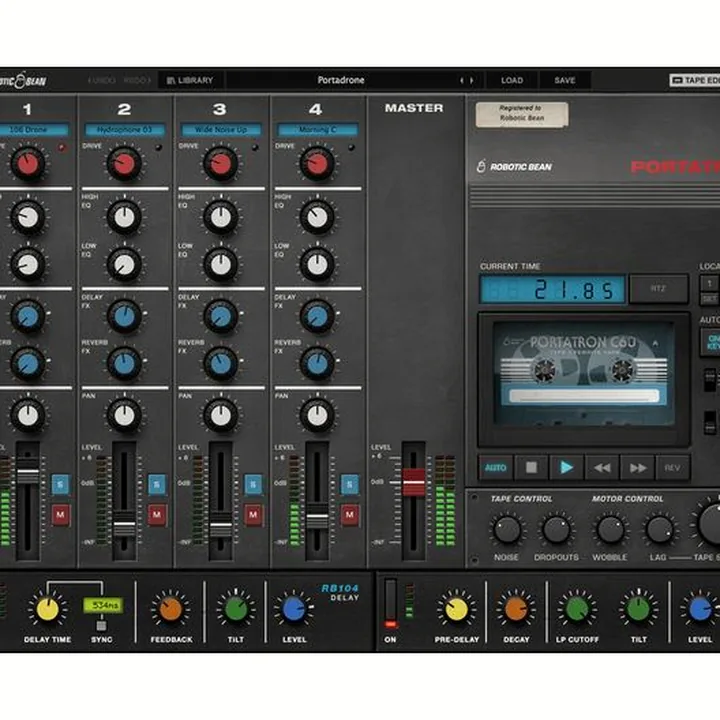
Task: Mute track 4
Action: coord(349,515)
